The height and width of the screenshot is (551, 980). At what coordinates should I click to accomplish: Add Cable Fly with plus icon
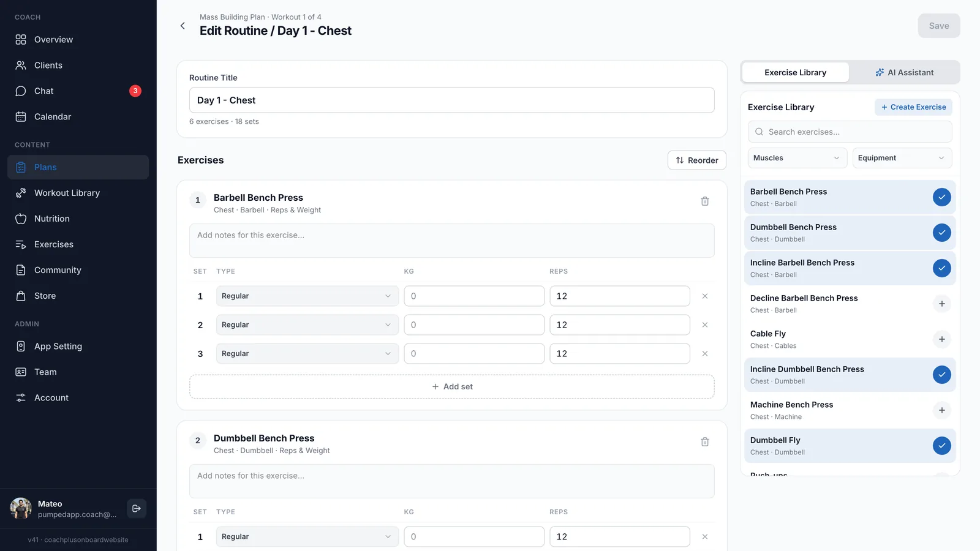click(942, 339)
